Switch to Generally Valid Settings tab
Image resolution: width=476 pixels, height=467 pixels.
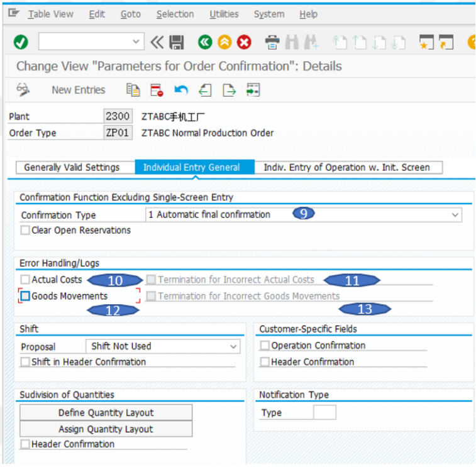[x=75, y=167]
